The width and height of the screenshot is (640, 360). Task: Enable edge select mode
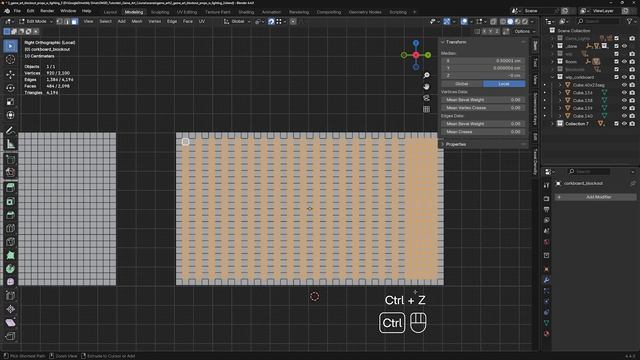coord(67,21)
